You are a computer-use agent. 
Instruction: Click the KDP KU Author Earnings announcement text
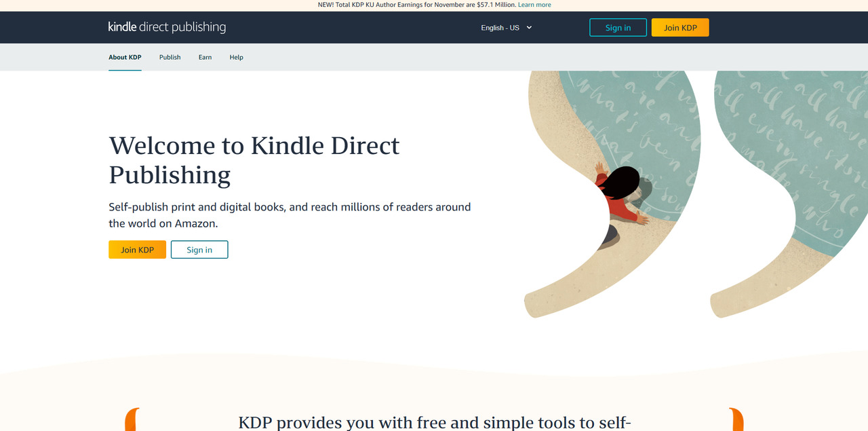[x=417, y=5]
